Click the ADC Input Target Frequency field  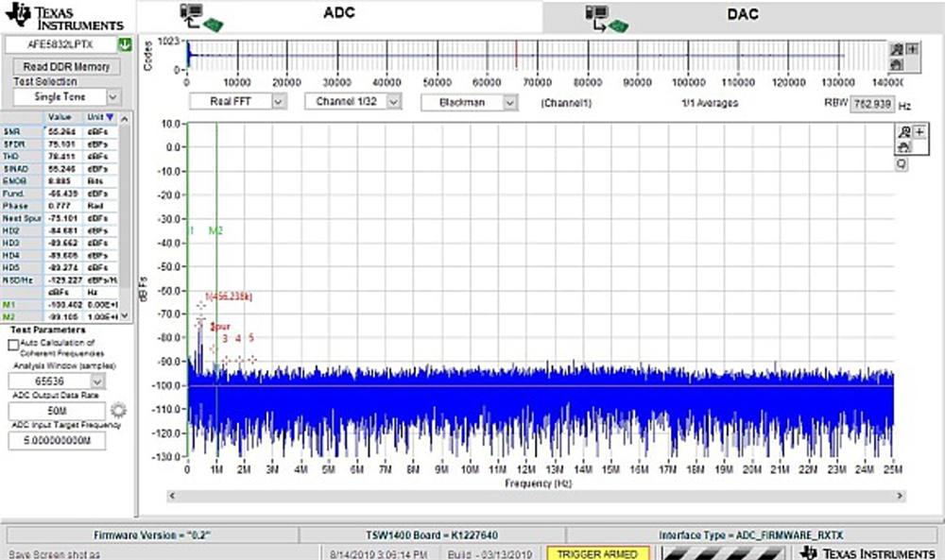[65, 440]
